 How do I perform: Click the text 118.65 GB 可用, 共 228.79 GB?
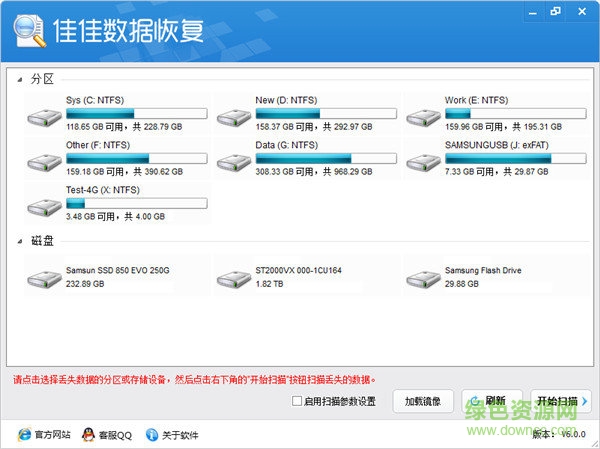124,127
